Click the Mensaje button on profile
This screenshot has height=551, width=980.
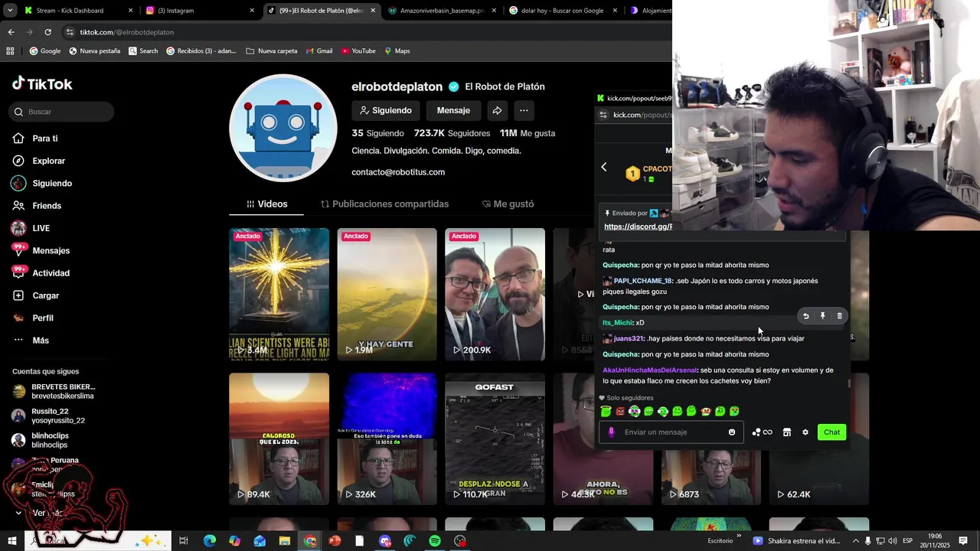pos(453,110)
